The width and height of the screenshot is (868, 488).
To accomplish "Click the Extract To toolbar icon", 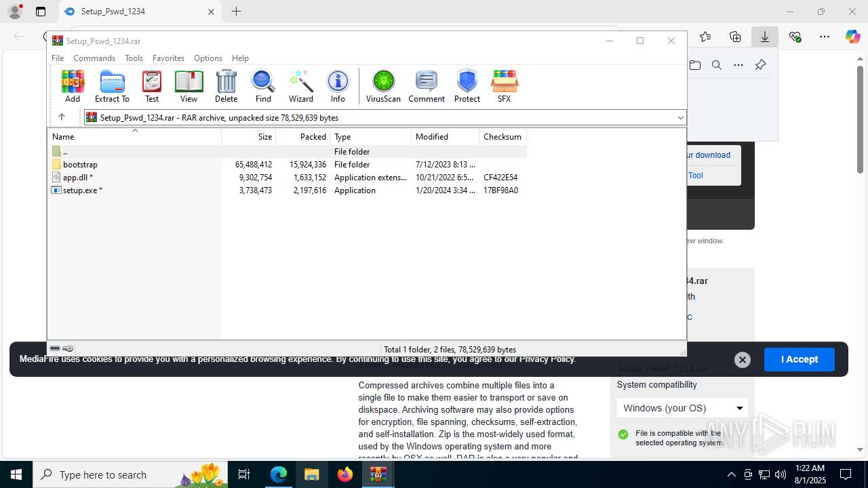I will [112, 86].
